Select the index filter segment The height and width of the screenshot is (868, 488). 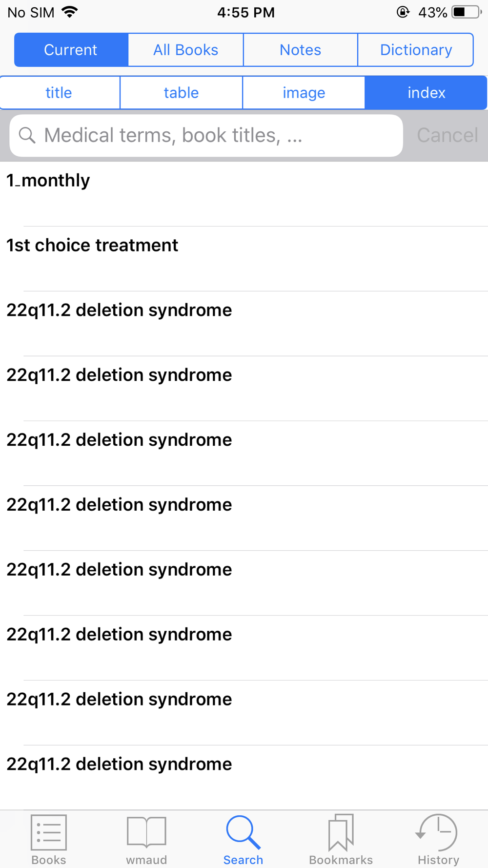point(426,93)
